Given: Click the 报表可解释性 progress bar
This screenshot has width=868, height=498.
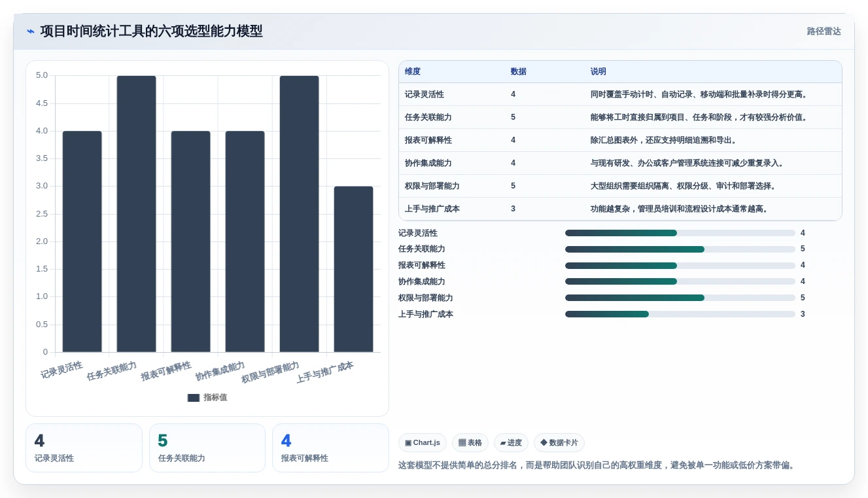Looking at the screenshot, I should coord(680,266).
